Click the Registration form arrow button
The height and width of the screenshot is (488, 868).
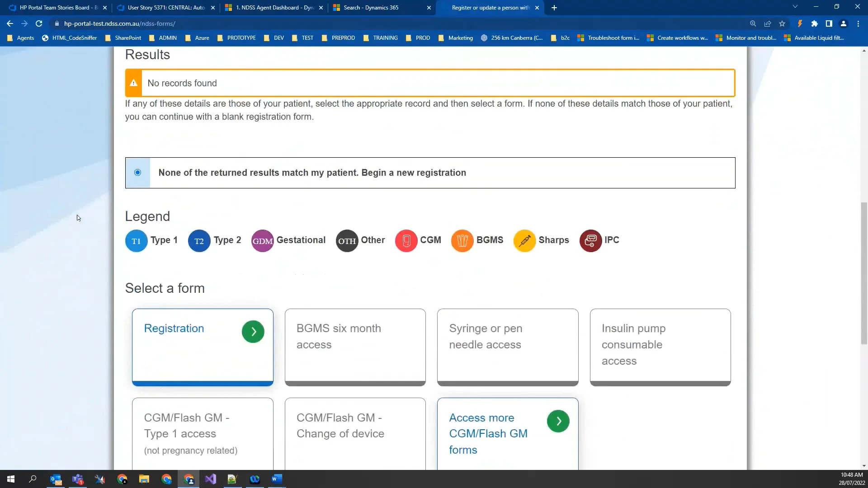pyautogui.click(x=253, y=332)
